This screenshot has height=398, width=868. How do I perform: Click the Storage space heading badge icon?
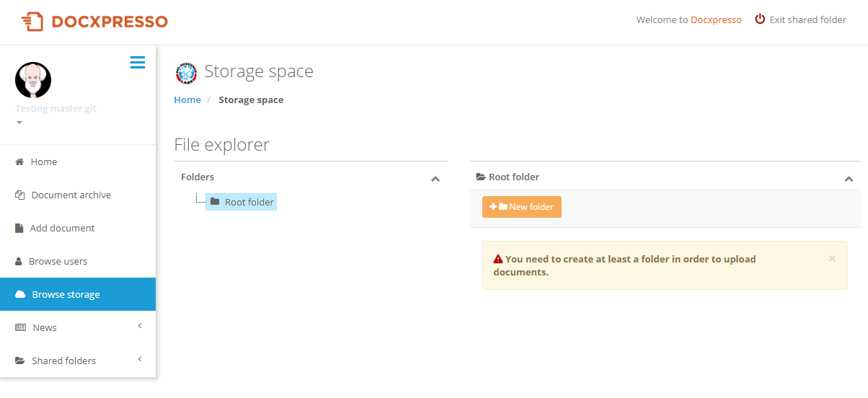[x=186, y=73]
